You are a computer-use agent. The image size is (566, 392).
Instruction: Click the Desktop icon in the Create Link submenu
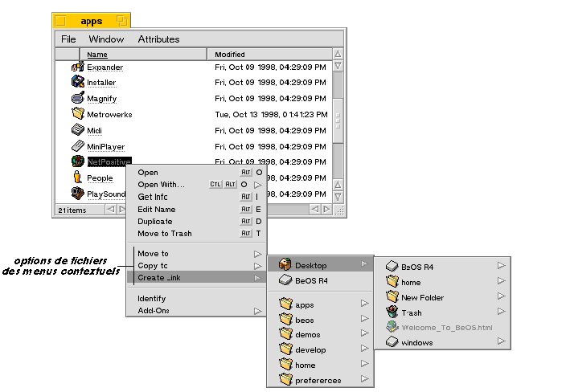coord(285,264)
